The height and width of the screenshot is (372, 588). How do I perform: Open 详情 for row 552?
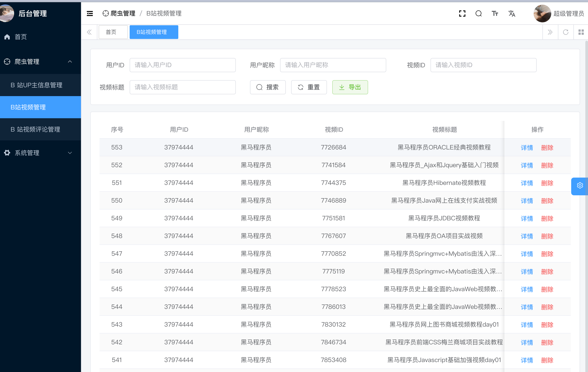point(527,165)
